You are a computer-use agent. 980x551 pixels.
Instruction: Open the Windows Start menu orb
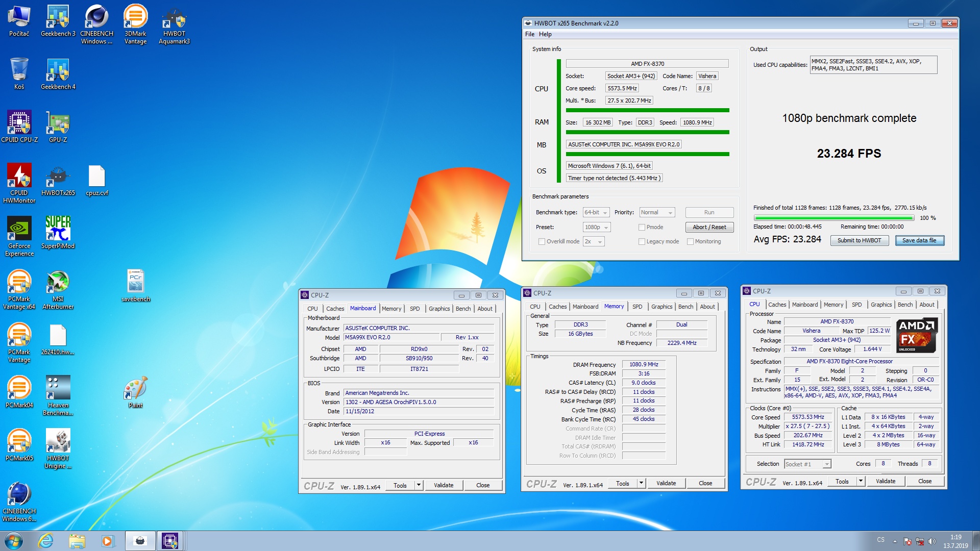[14, 541]
